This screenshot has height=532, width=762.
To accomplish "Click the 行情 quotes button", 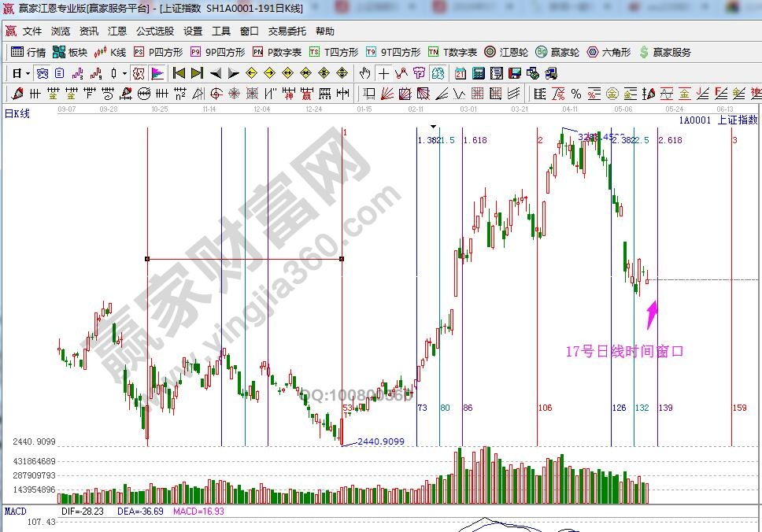I will (x=28, y=53).
